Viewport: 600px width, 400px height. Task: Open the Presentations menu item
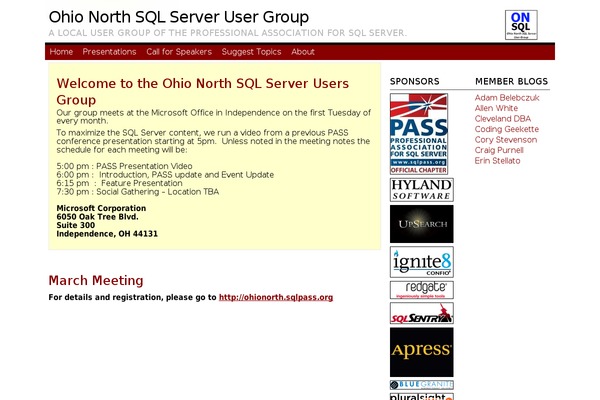pyautogui.click(x=109, y=52)
